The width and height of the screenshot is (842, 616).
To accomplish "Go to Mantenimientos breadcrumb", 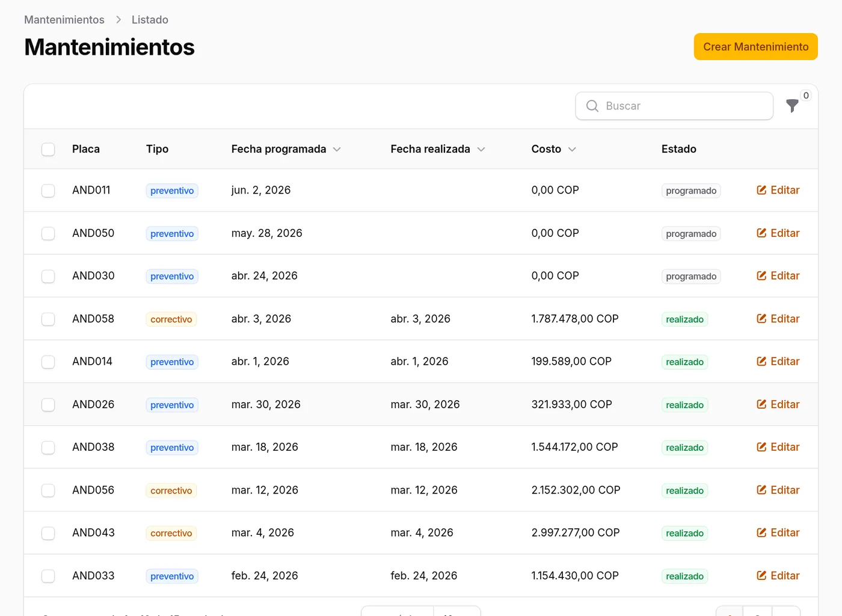I will (x=64, y=20).
